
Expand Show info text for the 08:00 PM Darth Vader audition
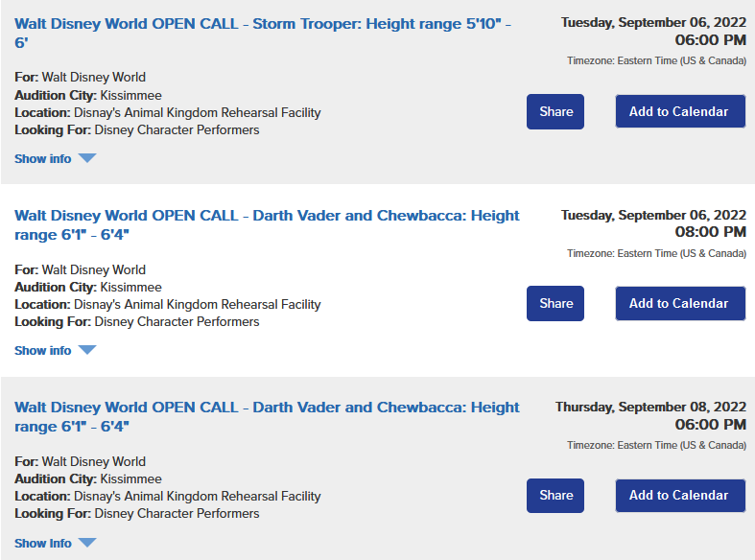pyautogui.click(x=43, y=351)
